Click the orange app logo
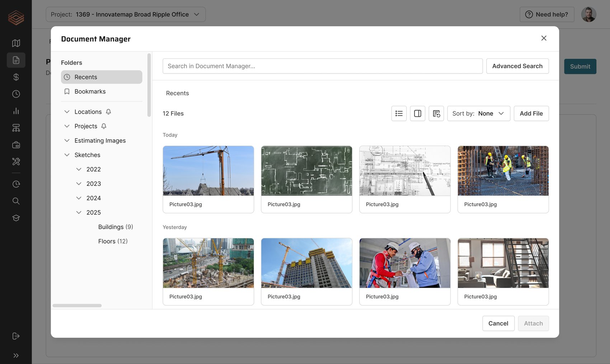 [16, 17]
